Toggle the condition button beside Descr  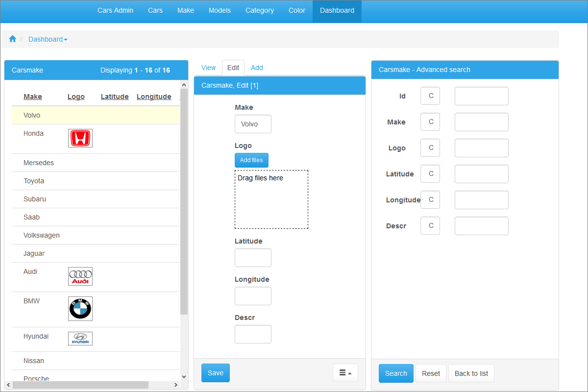(430, 225)
